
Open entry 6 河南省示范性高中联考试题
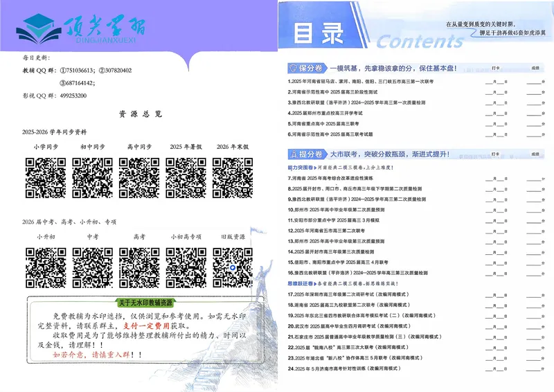pos(330,134)
